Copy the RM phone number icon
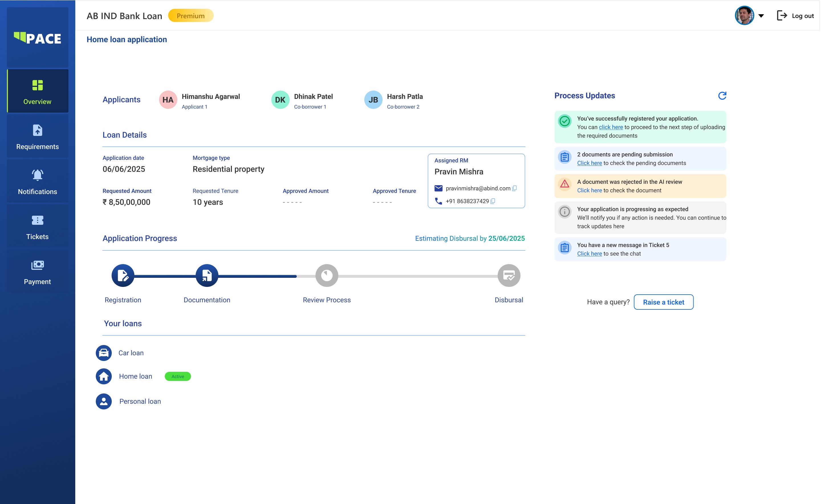This screenshot has height=504, width=821. [x=493, y=201]
